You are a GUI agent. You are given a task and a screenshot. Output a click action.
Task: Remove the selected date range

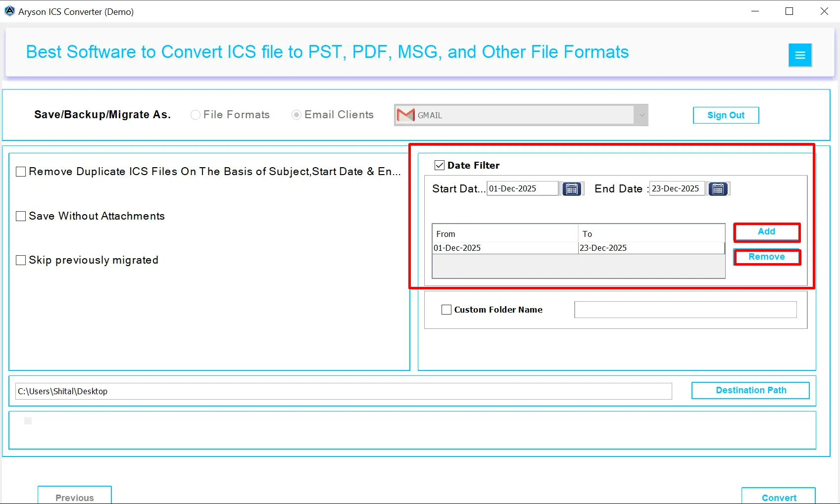(x=767, y=257)
